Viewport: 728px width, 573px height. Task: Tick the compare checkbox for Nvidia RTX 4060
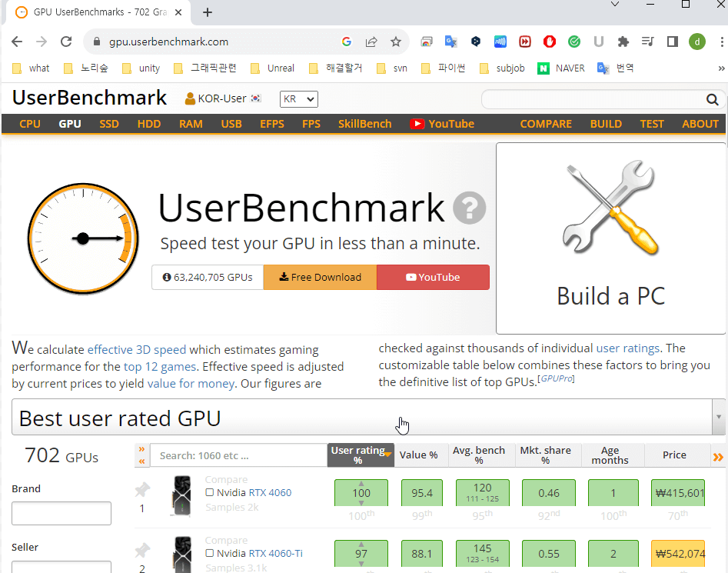[x=210, y=492]
